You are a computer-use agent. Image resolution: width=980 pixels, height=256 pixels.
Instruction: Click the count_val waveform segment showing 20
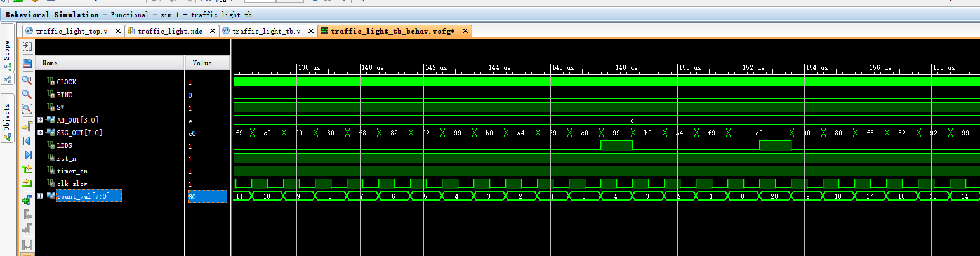coord(775,196)
